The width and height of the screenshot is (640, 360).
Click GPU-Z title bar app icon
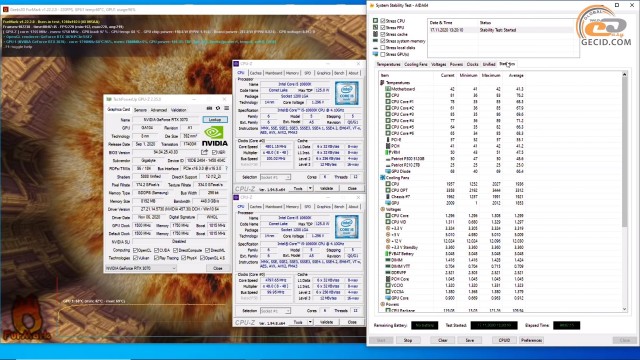coord(109,99)
